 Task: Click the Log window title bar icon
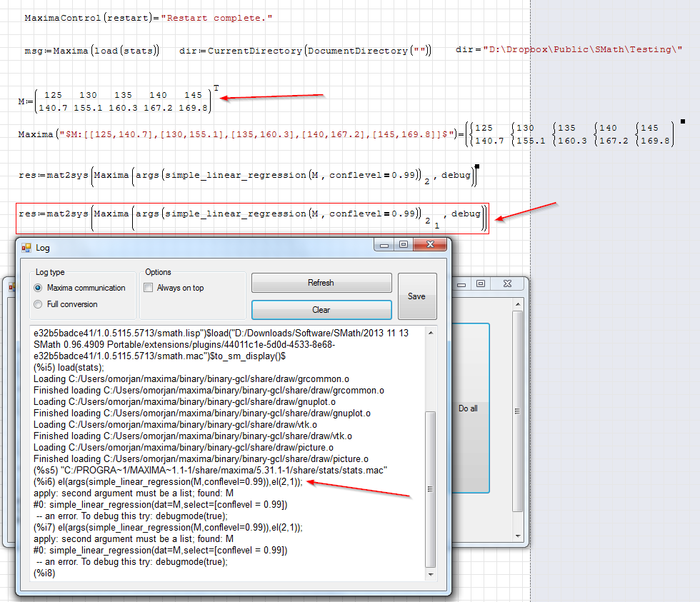click(26, 248)
